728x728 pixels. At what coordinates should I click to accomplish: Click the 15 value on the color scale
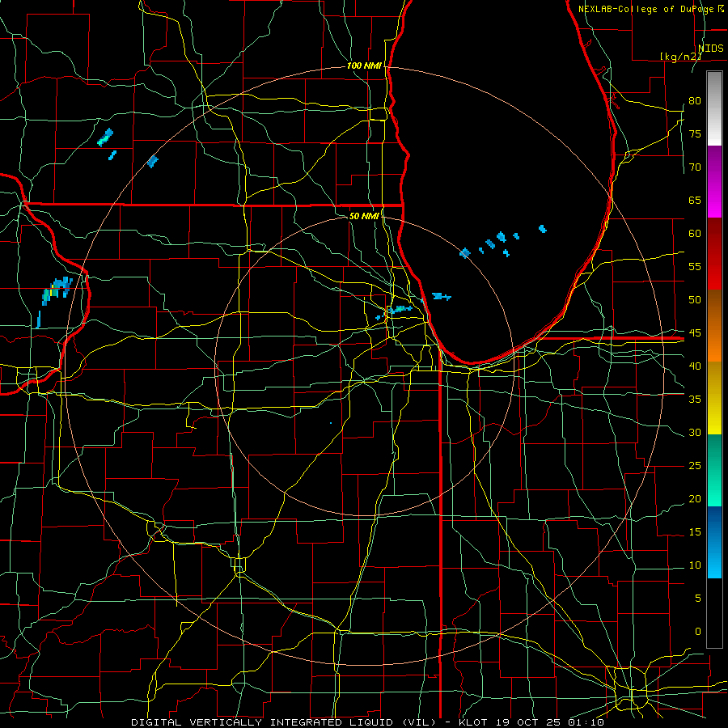click(695, 531)
